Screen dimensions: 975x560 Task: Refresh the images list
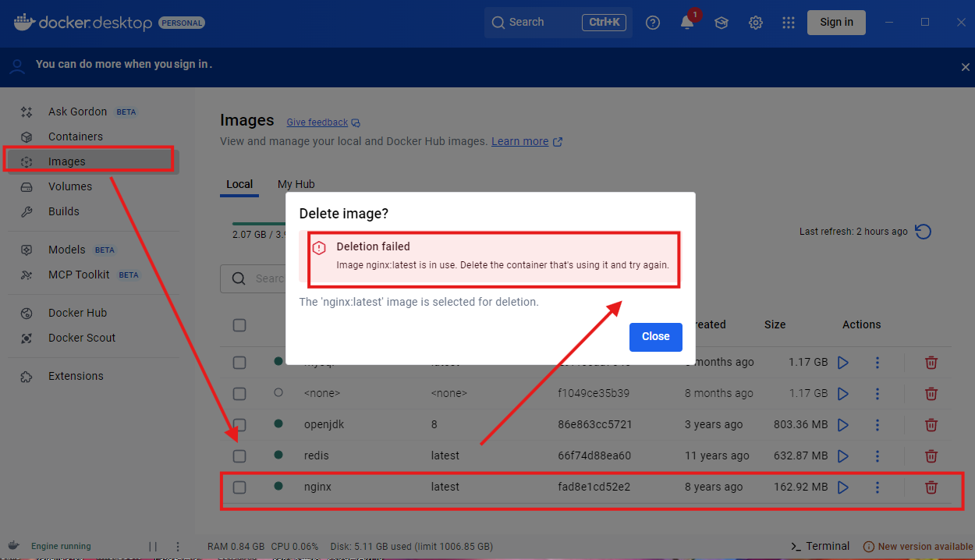click(923, 232)
